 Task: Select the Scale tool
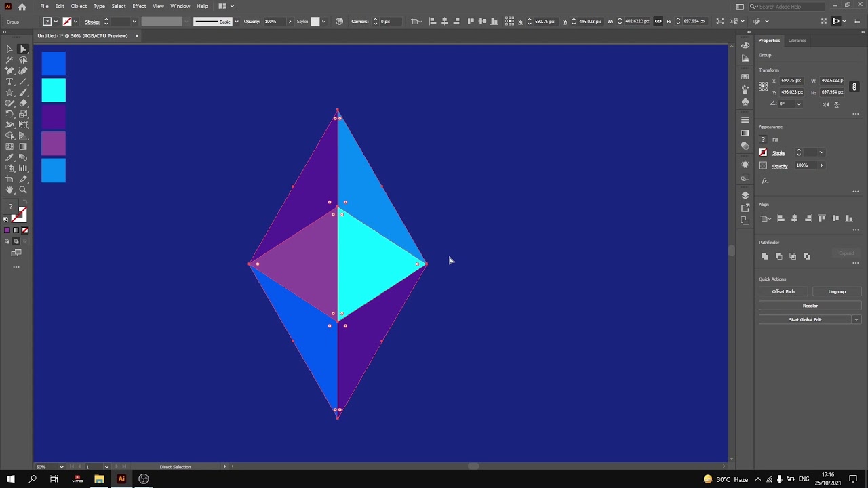coord(23,114)
